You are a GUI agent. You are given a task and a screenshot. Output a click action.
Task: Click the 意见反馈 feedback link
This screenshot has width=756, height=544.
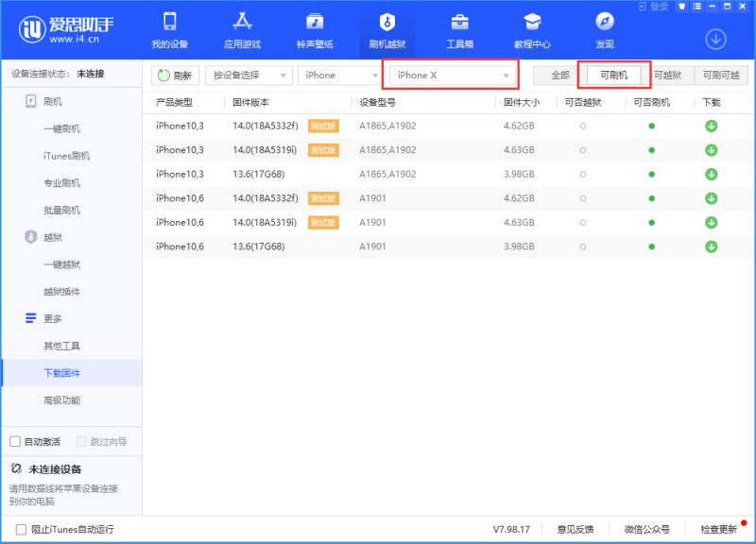click(576, 529)
